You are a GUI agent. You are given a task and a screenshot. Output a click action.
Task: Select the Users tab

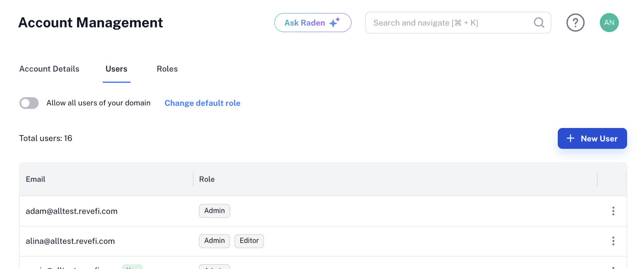(116, 69)
